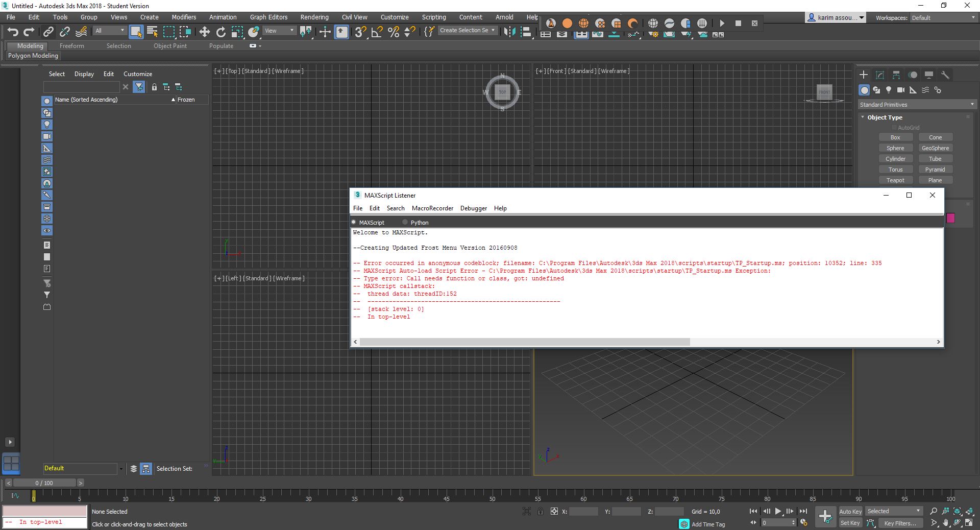Viewport: 980px width, 530px height.
Task: Click time slider 0 / 100 handle
Action: pos(44,483)
